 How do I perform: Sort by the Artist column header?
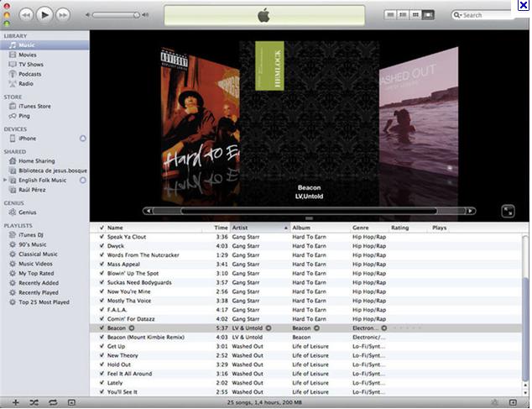(260, 228)
